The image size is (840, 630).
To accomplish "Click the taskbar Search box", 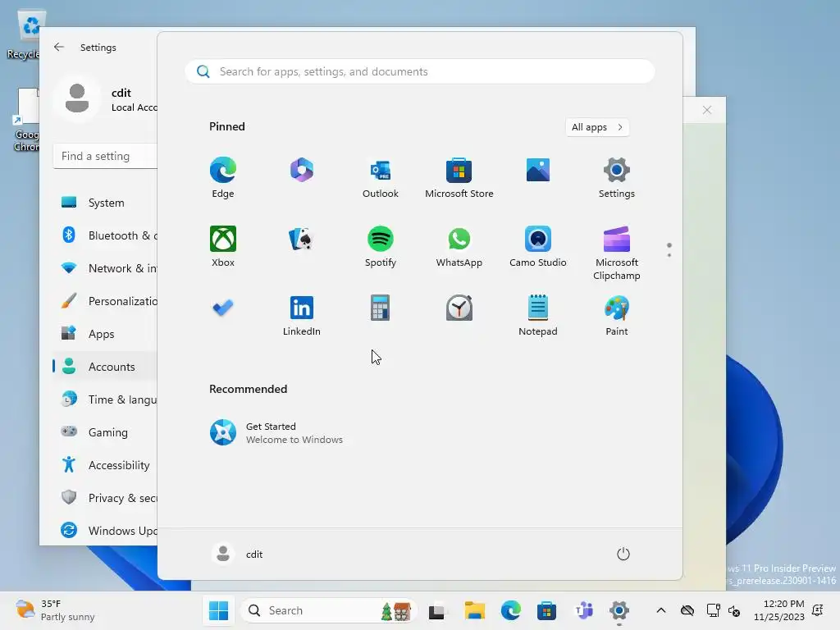I will click(x=328, y=610).
